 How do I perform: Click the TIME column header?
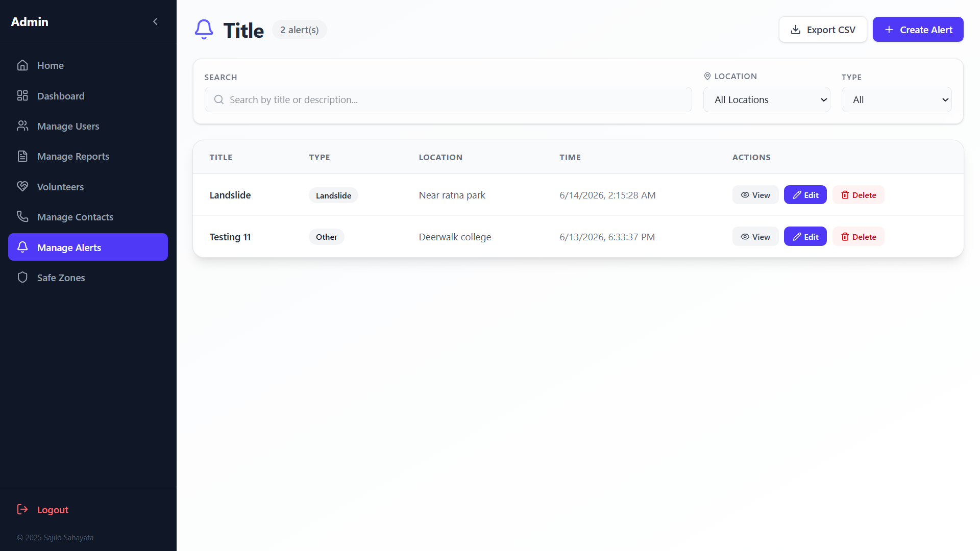[x=570, y=157]
